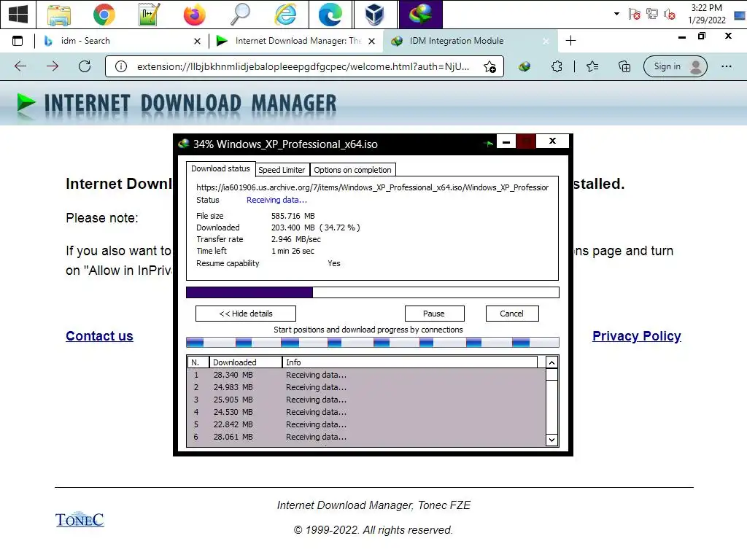The width and height of the screenshot is (747, 560).
Task: Open the network status tray icon
Action: click(x=651, y=14)
